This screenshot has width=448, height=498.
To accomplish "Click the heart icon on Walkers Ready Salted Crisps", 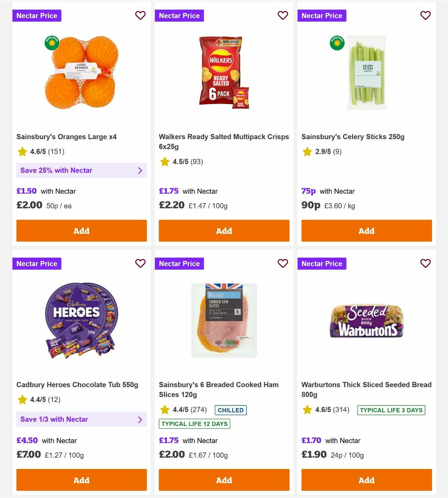I will click(283, 15).
